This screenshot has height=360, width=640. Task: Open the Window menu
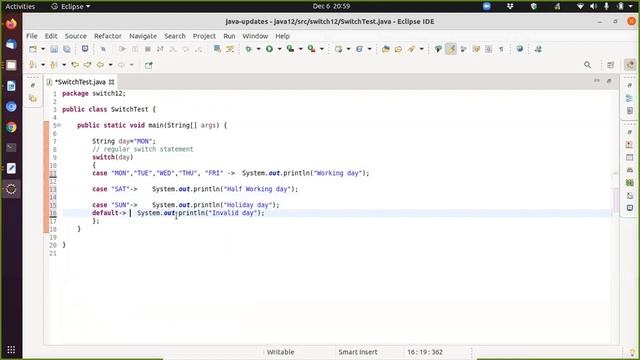tap(255, 36)
